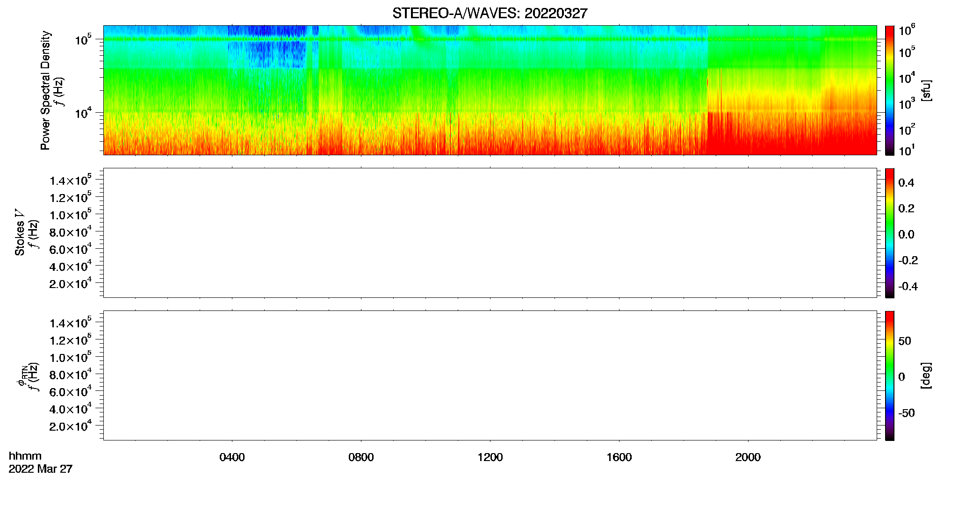Click the Power Spectral Density axis label
The height and width of the screenshot is (505, 980).
point(45,90)
